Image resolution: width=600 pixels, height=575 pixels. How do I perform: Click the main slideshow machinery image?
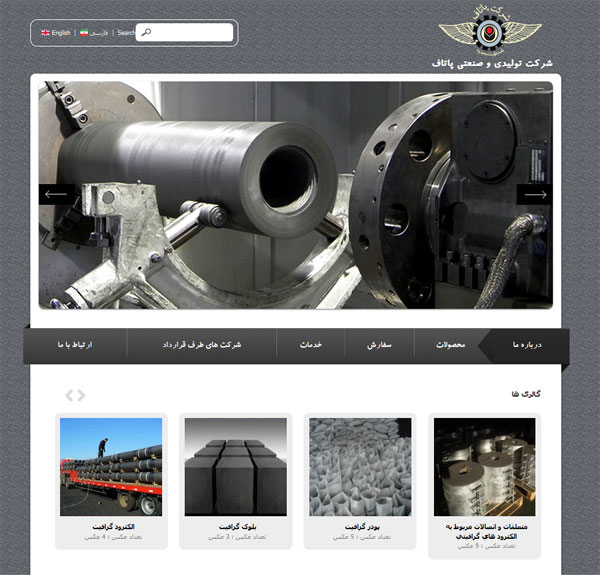296,195
